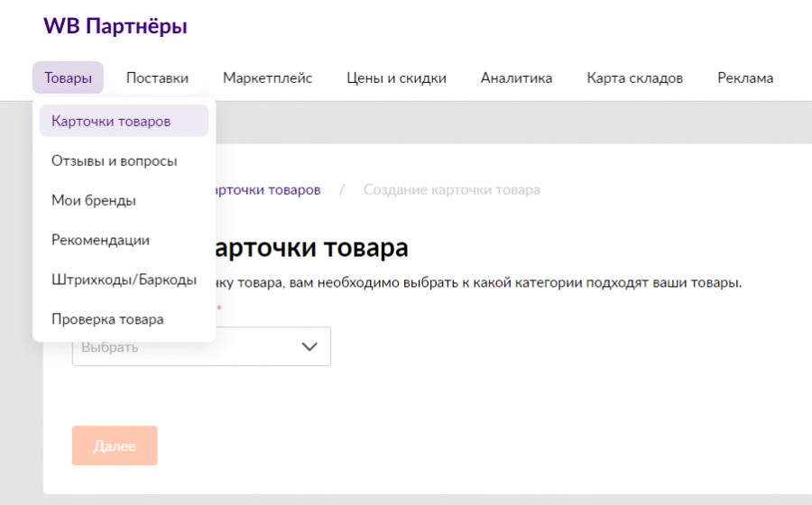The width and height of the screenshot is (812, 505).
Task: Go to the Поставки tab
Action: [157, 78]
